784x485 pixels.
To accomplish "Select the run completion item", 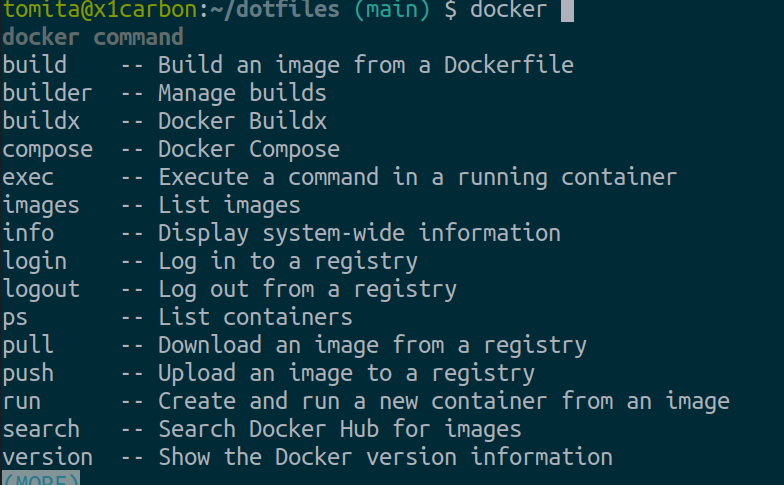I will [21, 402].
